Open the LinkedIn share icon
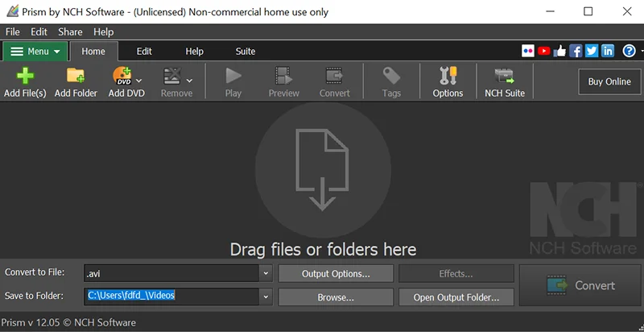 pyautogui.click(x=608, y=51)
